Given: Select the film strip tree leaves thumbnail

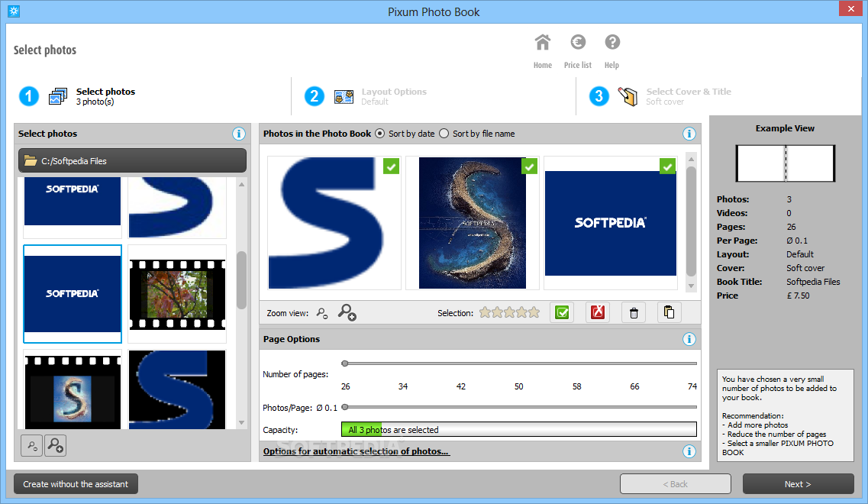Looking at the screenshot, I should tap(177, 294).
